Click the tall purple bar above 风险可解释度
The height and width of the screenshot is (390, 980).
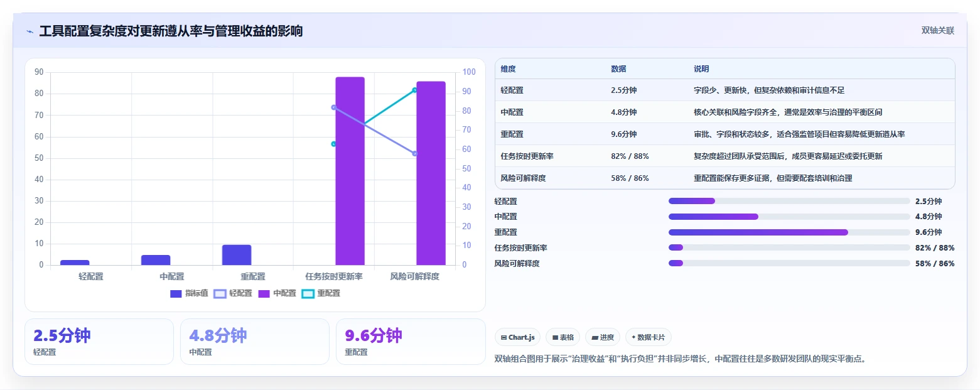tap(431, 173)
